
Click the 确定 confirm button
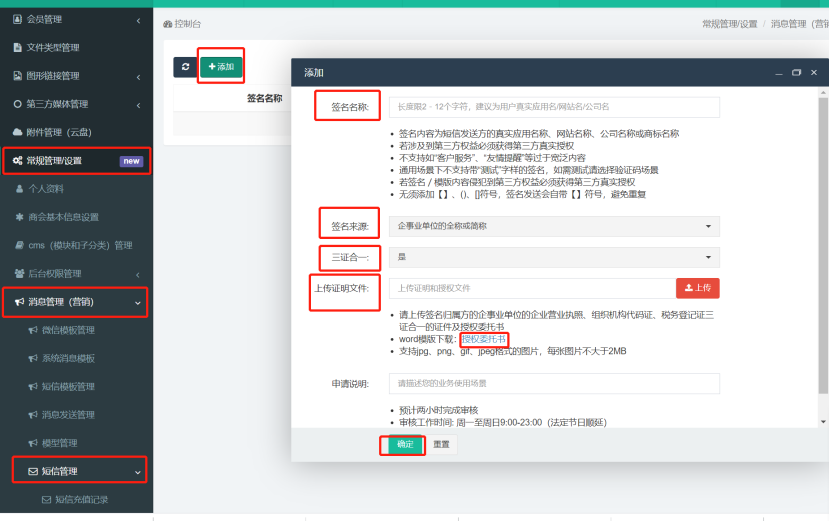(x=404, y=444)
